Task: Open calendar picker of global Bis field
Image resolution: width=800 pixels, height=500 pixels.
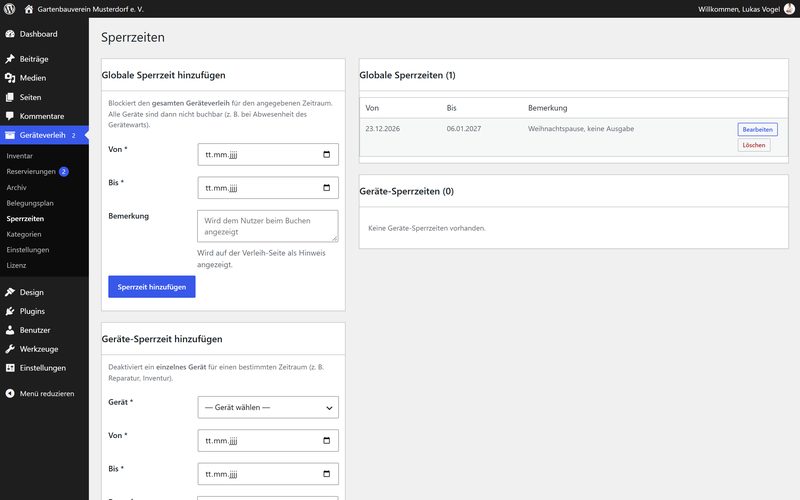Action: [327, 188]
